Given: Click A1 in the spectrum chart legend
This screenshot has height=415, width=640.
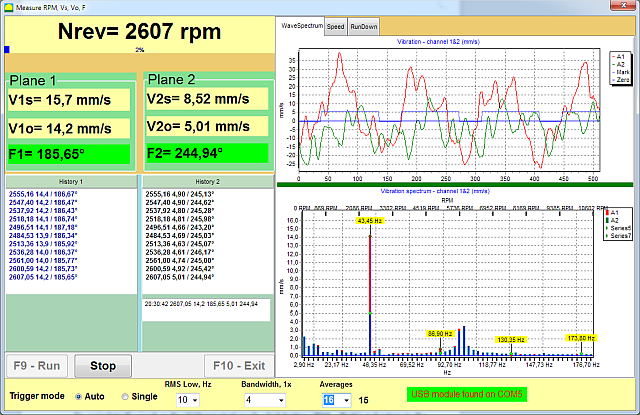Looking at the screenshot, I should tap(613, 213).
